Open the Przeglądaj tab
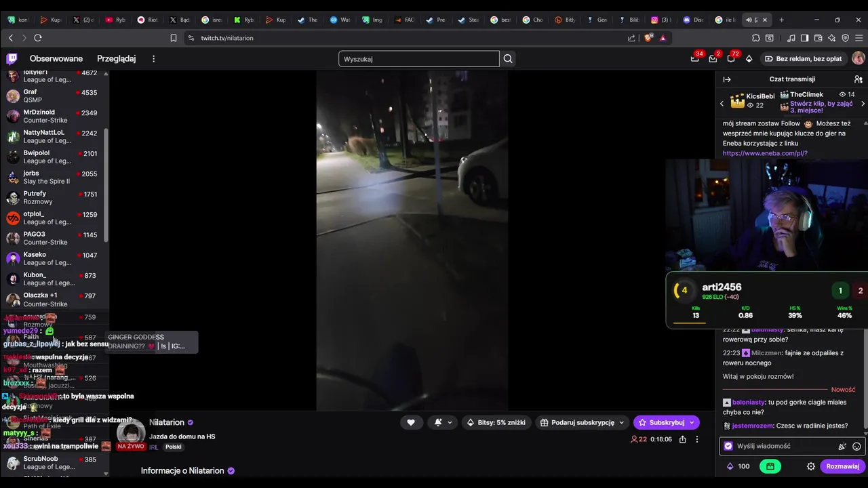Viewport: 868px width, 488px height. pyautogui.click(x=116, y=59)
